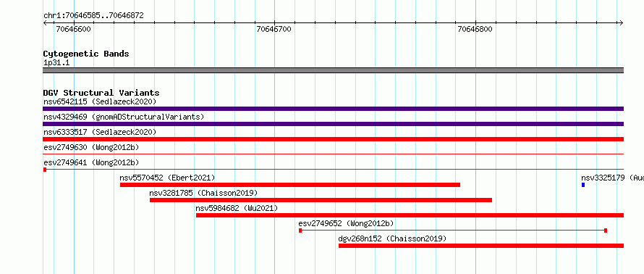
Task: Click the right end block of esv2749652
Action: click(606, 231)
